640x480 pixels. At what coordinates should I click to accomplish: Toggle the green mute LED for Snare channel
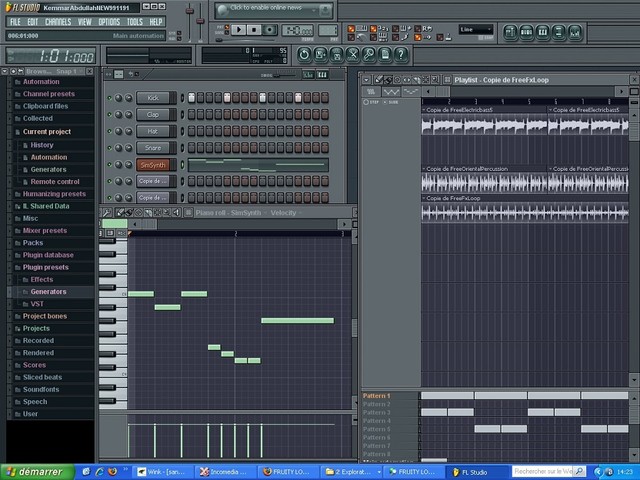(x=110, y=148)
